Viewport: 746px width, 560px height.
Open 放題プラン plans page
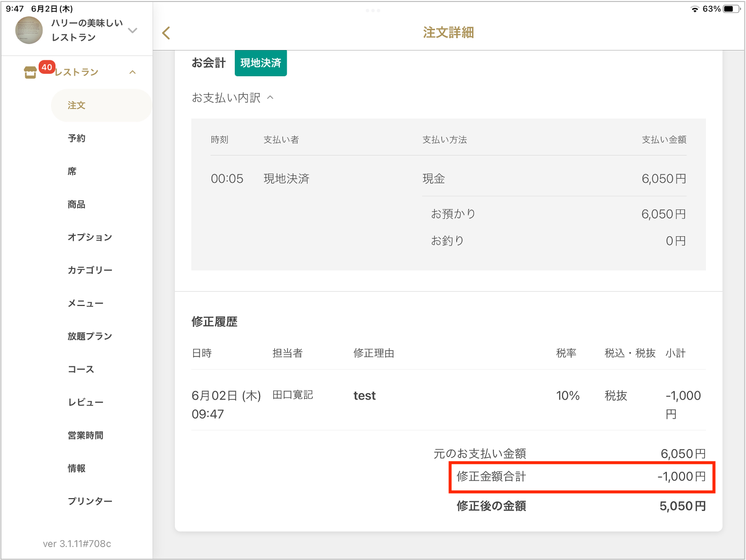[90, 336]
